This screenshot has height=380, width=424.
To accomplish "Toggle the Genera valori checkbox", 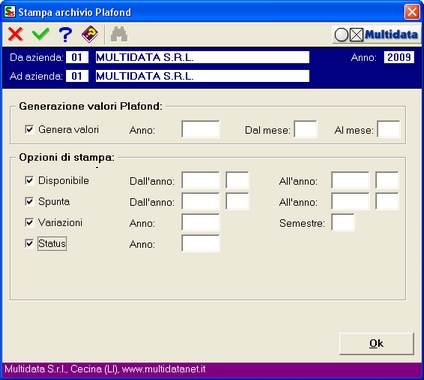I will point(29,129).
